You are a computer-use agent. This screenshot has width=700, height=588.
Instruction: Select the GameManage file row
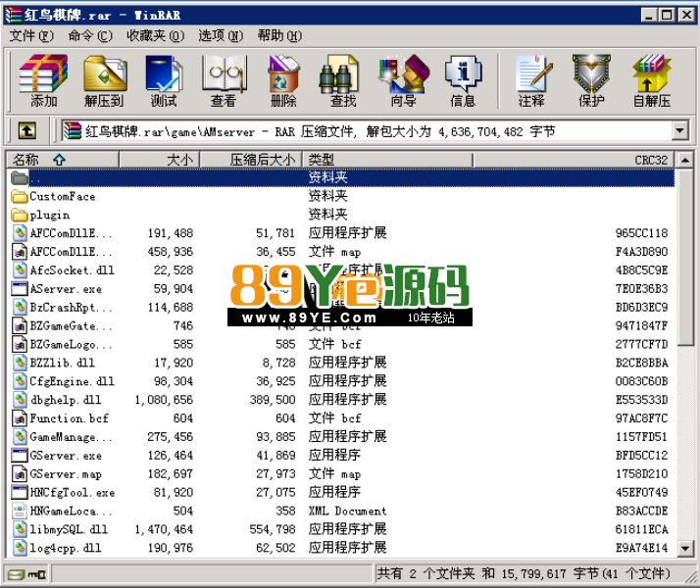coord(342,437)
